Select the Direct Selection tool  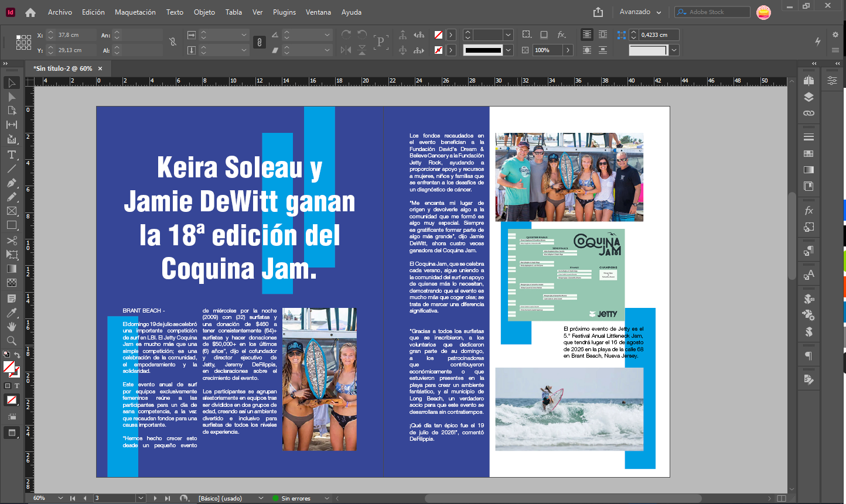11,97
